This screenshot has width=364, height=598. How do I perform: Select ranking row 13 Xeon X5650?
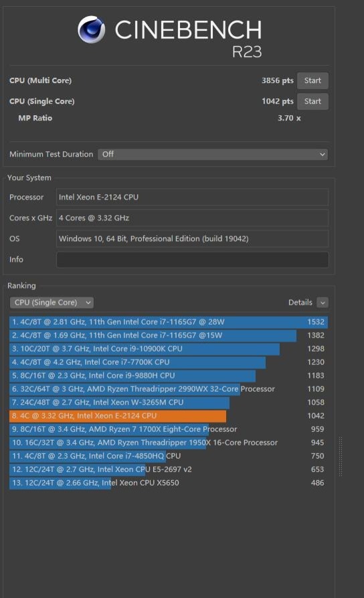coord(169,482)
